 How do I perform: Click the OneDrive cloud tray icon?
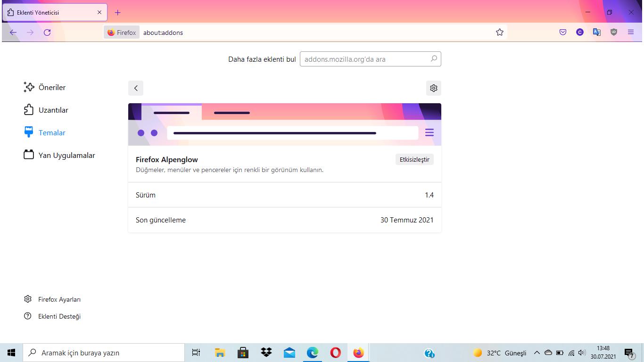click(x=548, y=353)
